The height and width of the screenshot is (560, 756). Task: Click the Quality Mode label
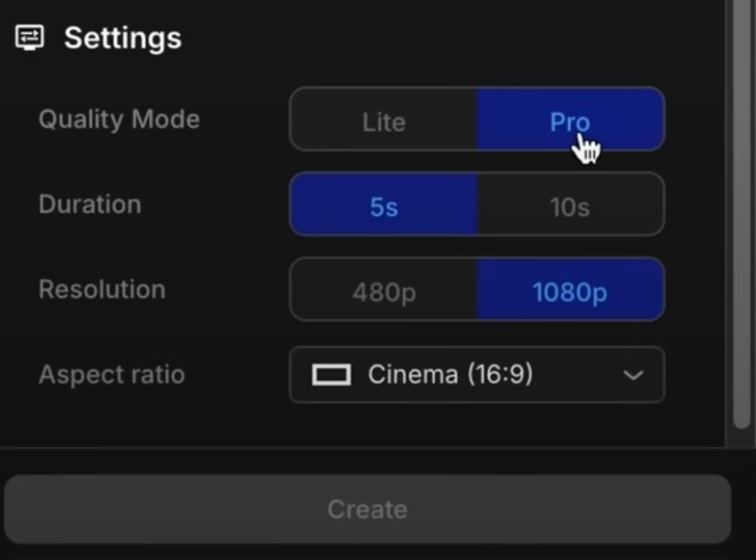coord(119,119)
